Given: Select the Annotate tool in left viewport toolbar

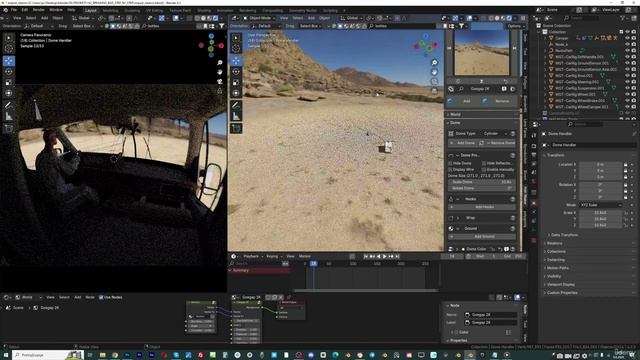Looking at the screenshot, I should point(9,105).
